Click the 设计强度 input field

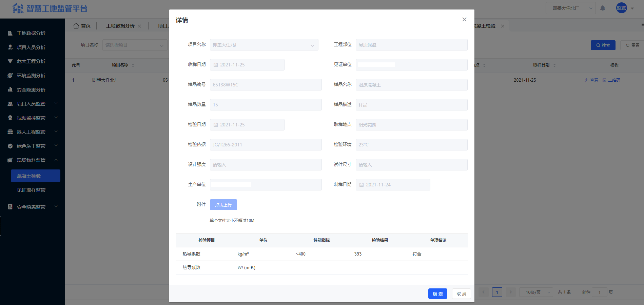[266, 165]
